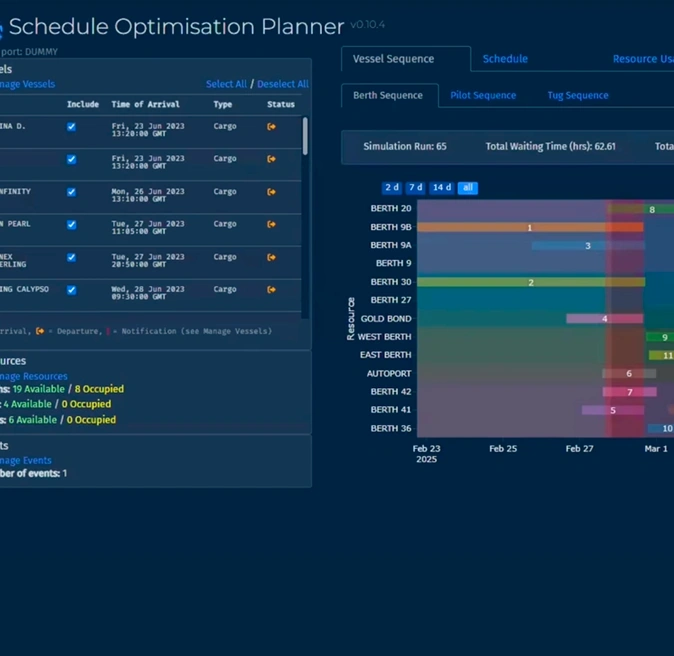Click orange bar 1 on BERTH 9B

530,227
